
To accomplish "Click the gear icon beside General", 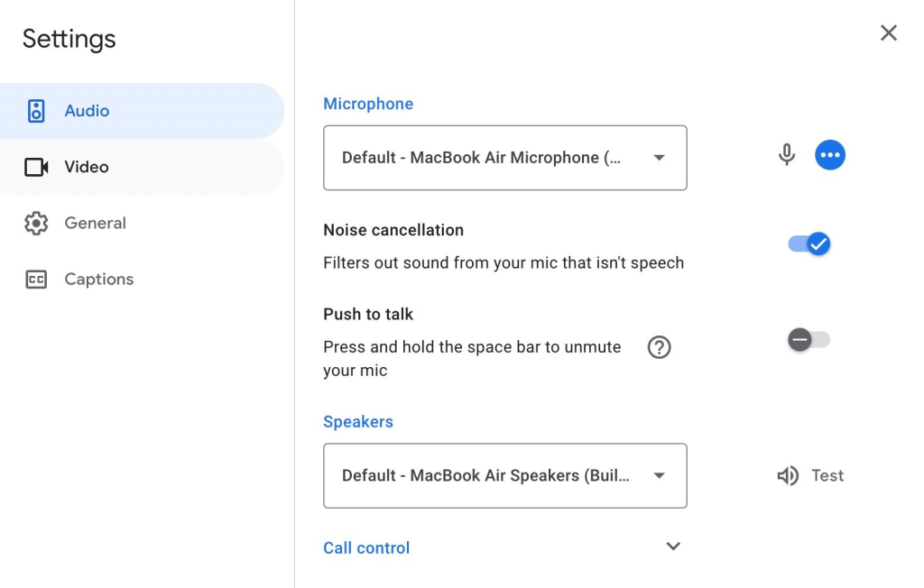I will (x=36, y=224).
